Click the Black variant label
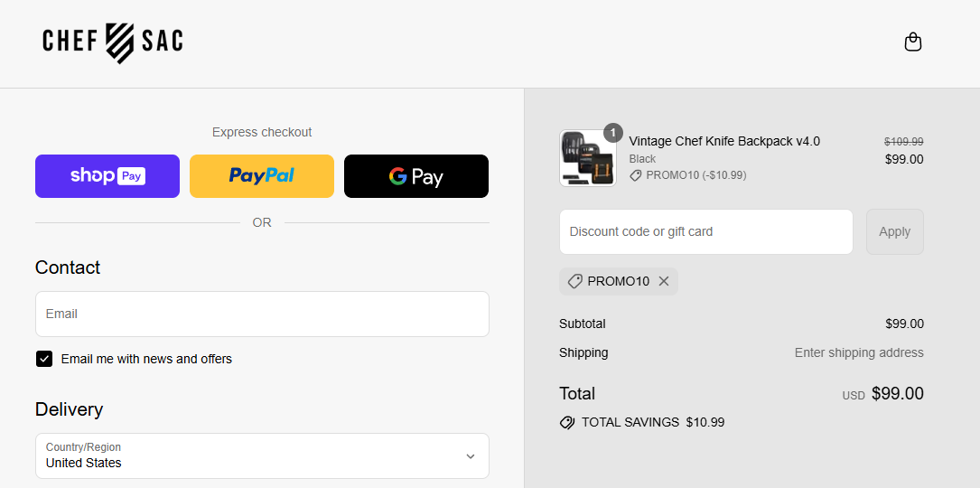Screen dimensions: 980x488 click(x=642, y=159)
